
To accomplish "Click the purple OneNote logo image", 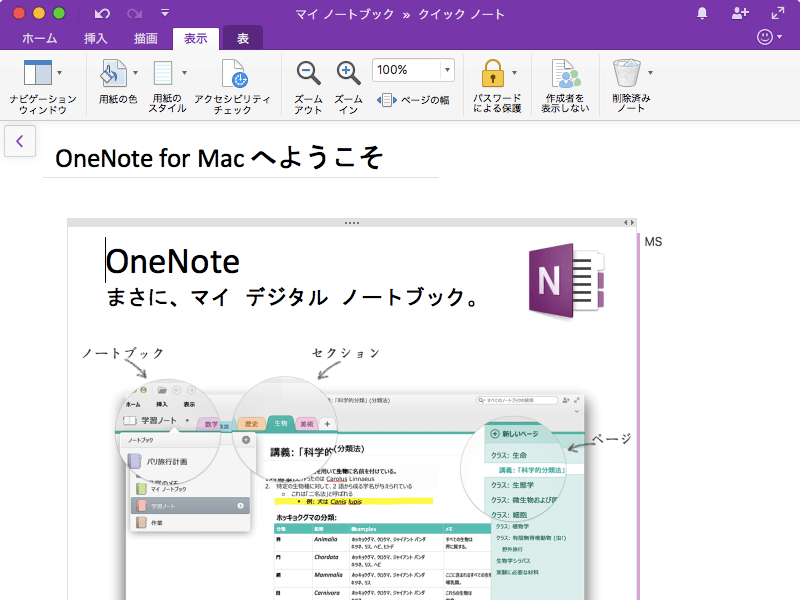I will pos(566,280).
